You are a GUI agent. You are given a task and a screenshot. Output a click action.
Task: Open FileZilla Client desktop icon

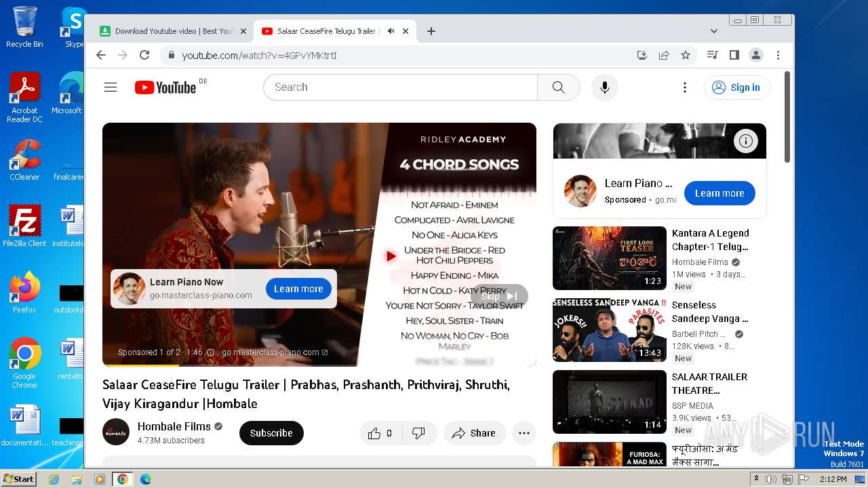point(24,226)
